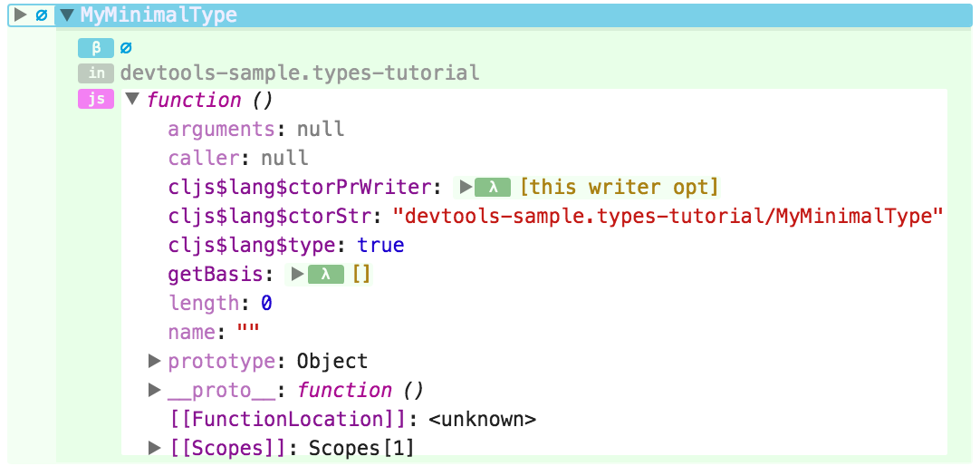This screenshot has height=466, width=980.
Task: Click the '__proto__' property name
Action: coord(221,391)
